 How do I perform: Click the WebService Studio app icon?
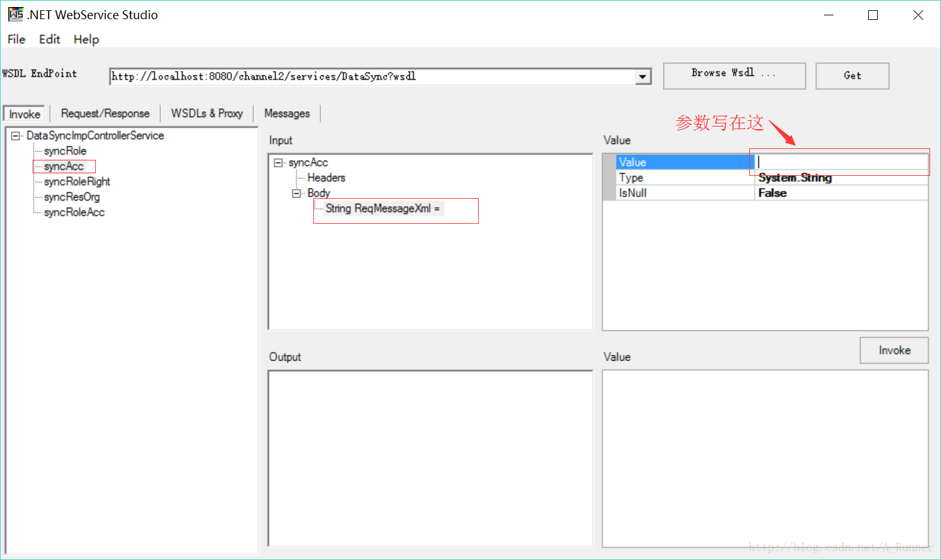coord(15,14)
